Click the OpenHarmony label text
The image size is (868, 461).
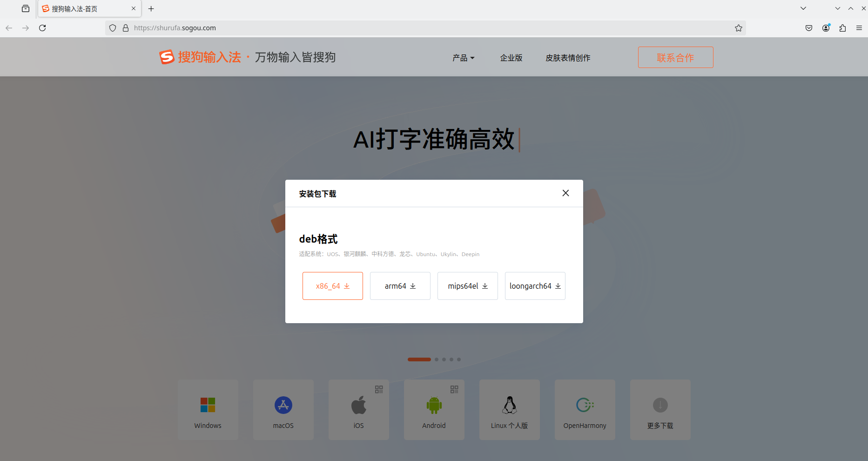(x=585, y=426)
